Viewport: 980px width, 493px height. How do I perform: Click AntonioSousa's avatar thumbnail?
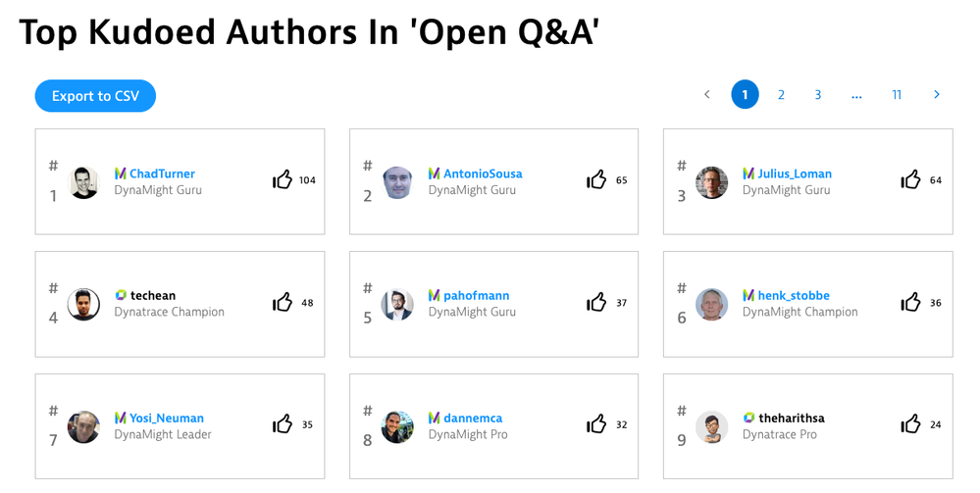point(397,182)
